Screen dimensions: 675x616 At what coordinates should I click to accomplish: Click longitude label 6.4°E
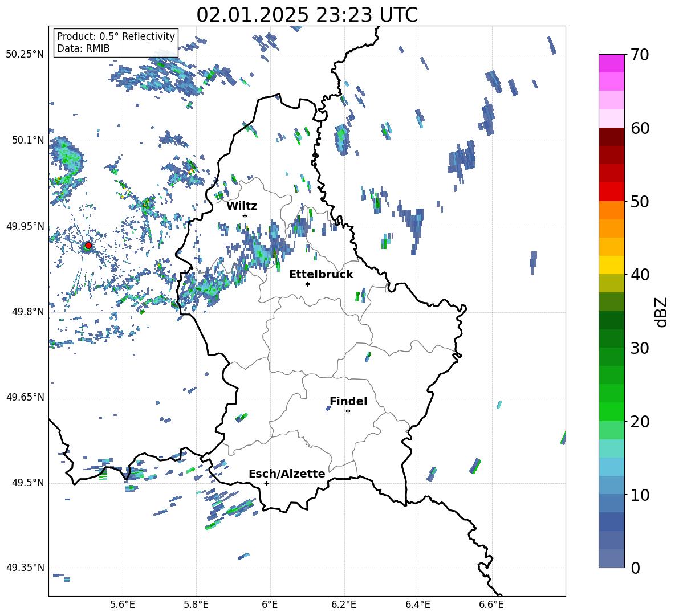tap(417, 605)
